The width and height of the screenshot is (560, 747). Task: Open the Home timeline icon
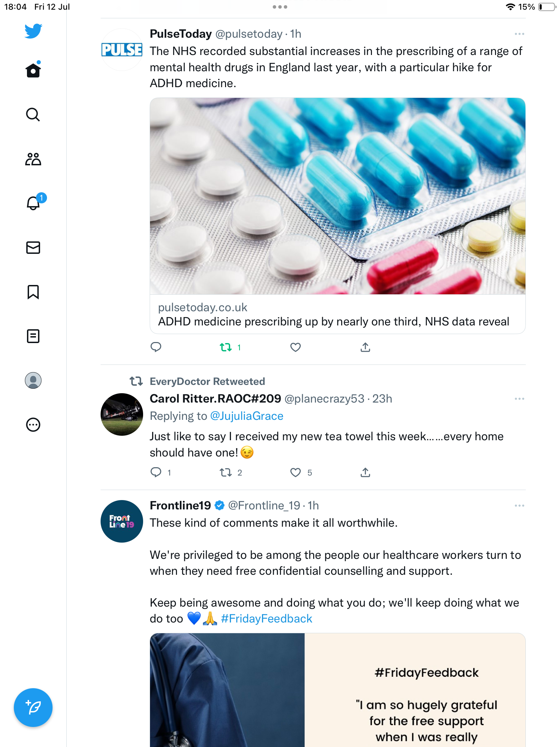pos(33,70)
